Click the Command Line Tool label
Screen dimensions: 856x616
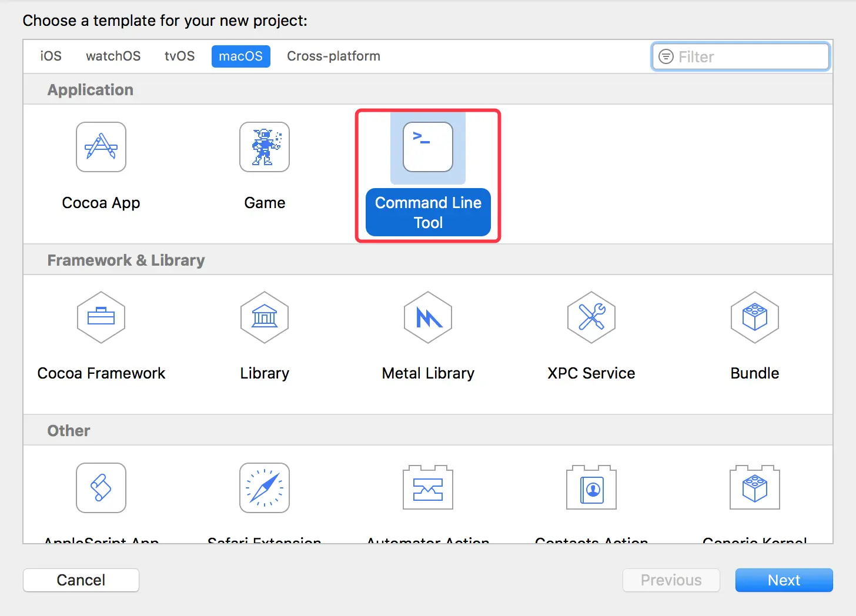tap(428, 212)
